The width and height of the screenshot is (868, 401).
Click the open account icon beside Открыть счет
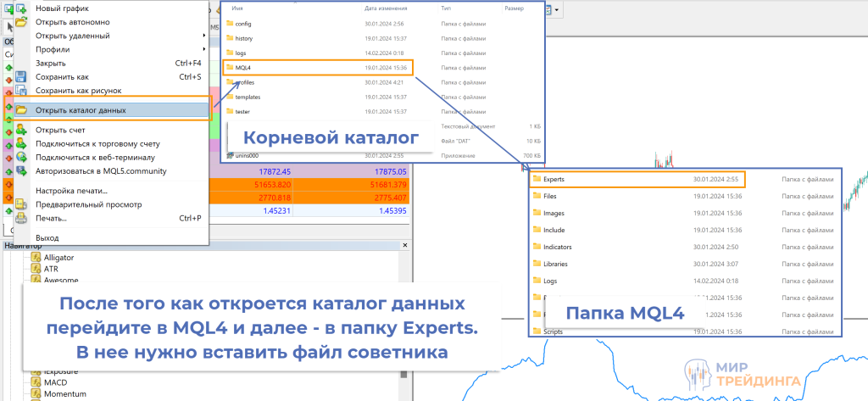click(21, 130)
